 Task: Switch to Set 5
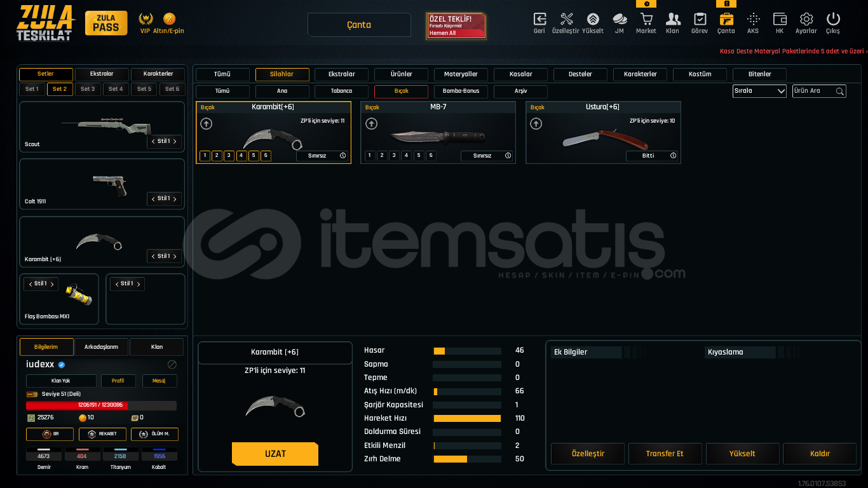(144, 90)
